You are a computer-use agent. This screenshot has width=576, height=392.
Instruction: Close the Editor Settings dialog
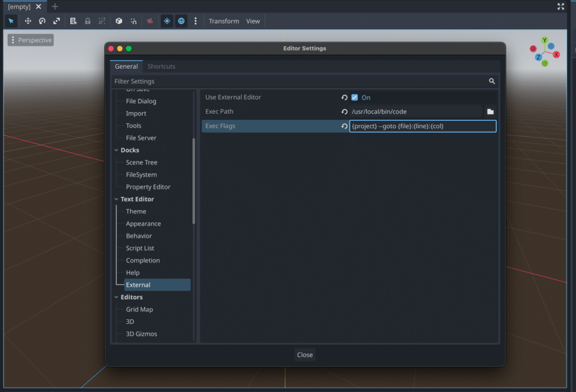coord(305,354)
